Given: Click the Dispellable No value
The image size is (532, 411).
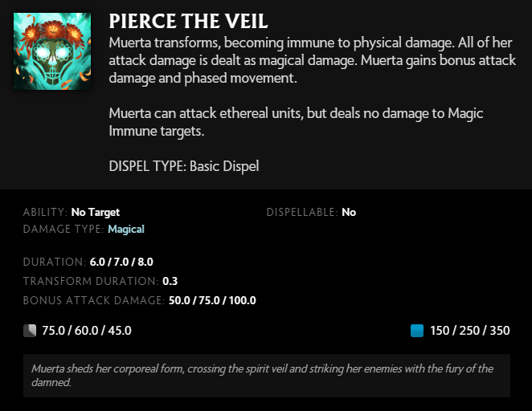Looking at the screenshot, I should pos(349,212).
